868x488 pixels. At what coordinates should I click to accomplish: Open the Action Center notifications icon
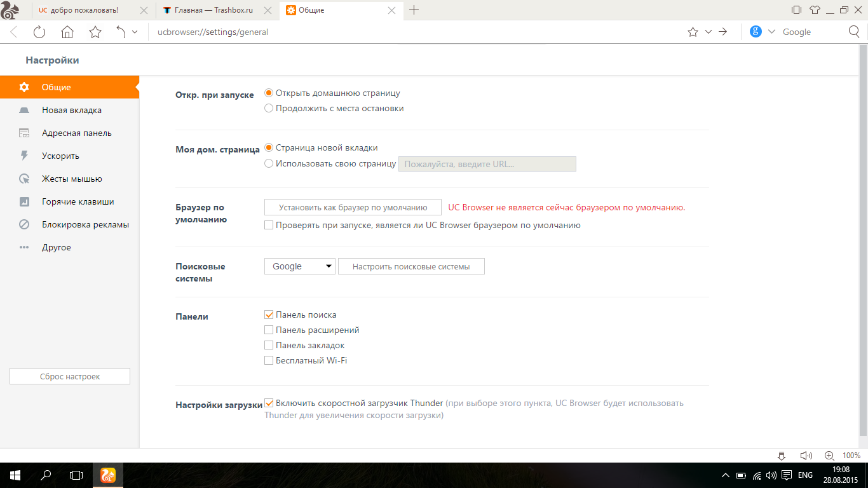click(787, 475)
